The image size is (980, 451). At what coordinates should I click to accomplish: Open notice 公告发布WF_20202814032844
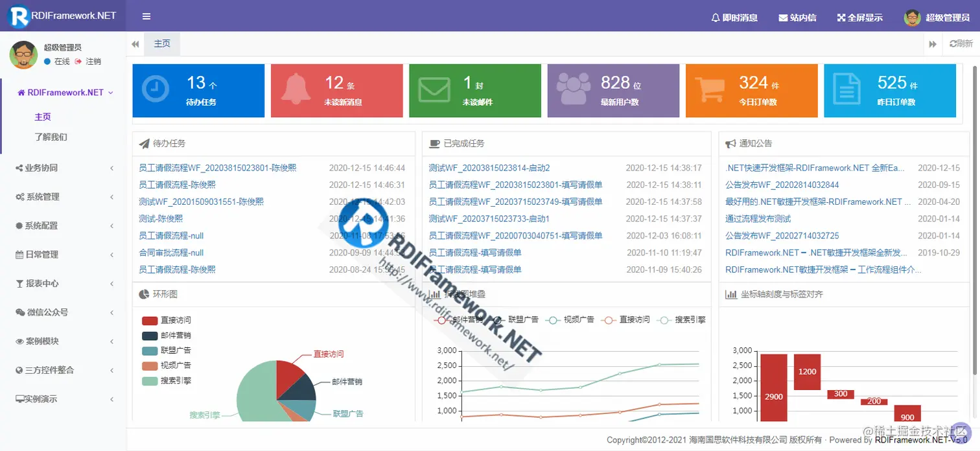(x=782, y=185)
